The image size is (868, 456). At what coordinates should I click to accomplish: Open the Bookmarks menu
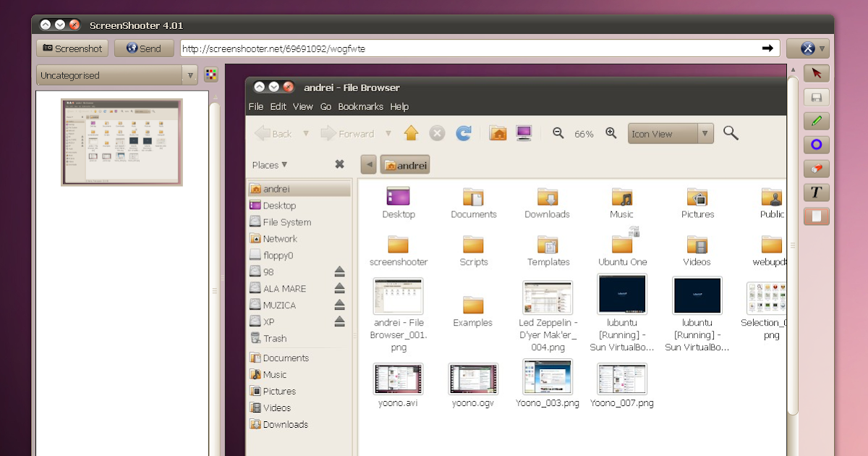pyautogui.click(x=361, y=106)
